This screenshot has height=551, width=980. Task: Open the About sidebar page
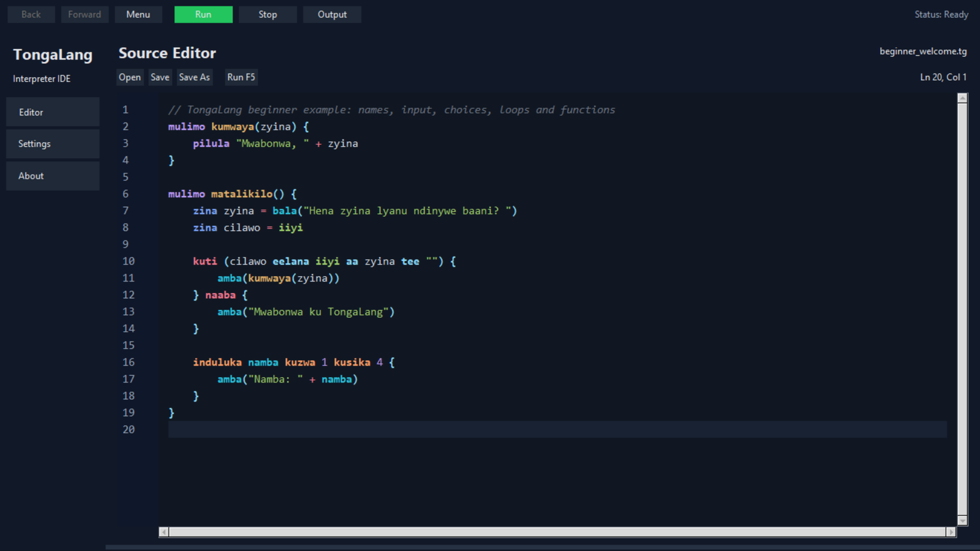tap(53, 176)
